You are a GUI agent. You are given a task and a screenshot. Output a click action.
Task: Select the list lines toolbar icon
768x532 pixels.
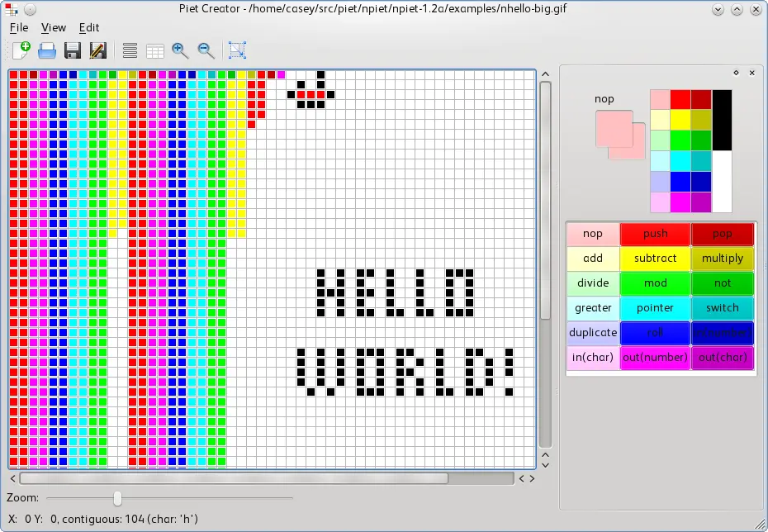[129, 50]
